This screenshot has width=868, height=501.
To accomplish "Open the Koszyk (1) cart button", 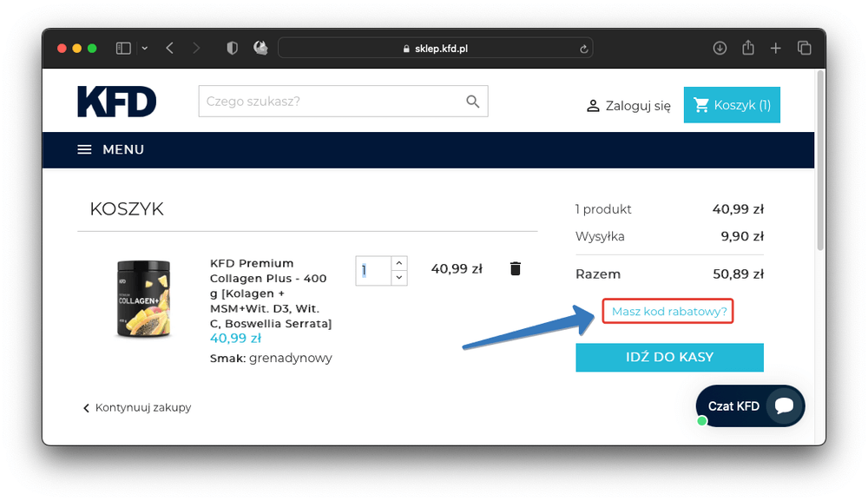I will 732,105.
